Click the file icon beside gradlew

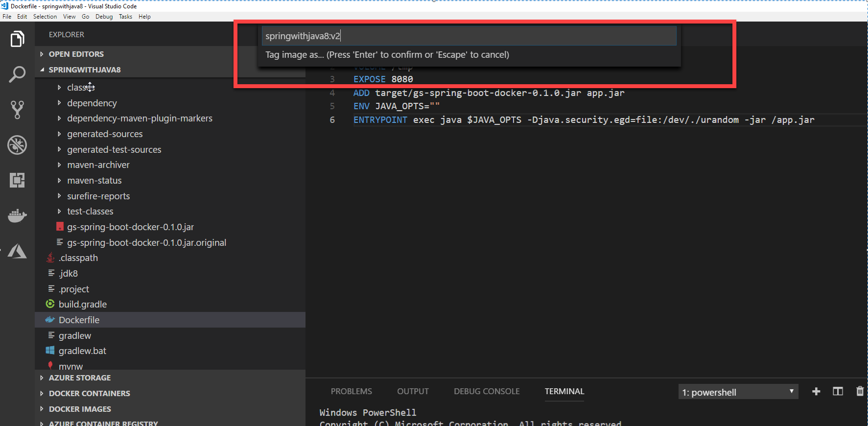coord(51,335)
